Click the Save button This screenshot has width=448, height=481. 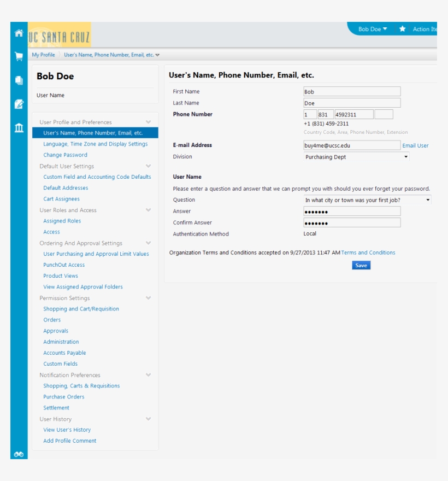pos(360,265)
